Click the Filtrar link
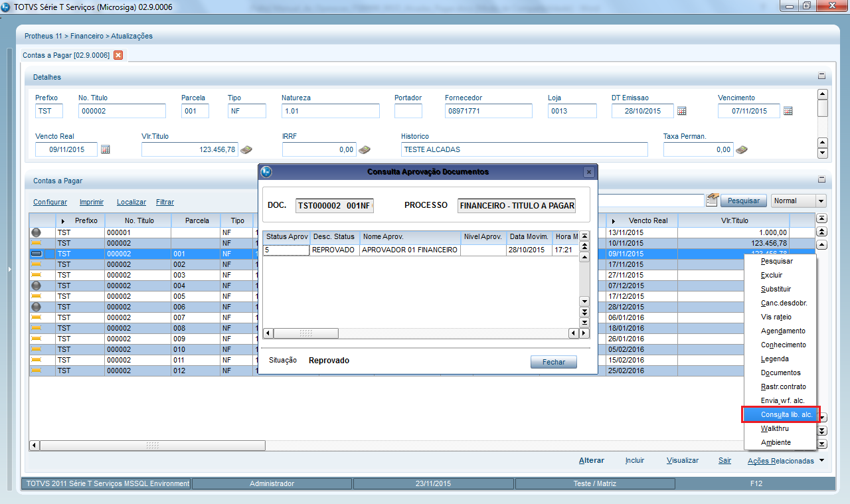The width and height of the screenshot is (850, 504). pos(165,202)
